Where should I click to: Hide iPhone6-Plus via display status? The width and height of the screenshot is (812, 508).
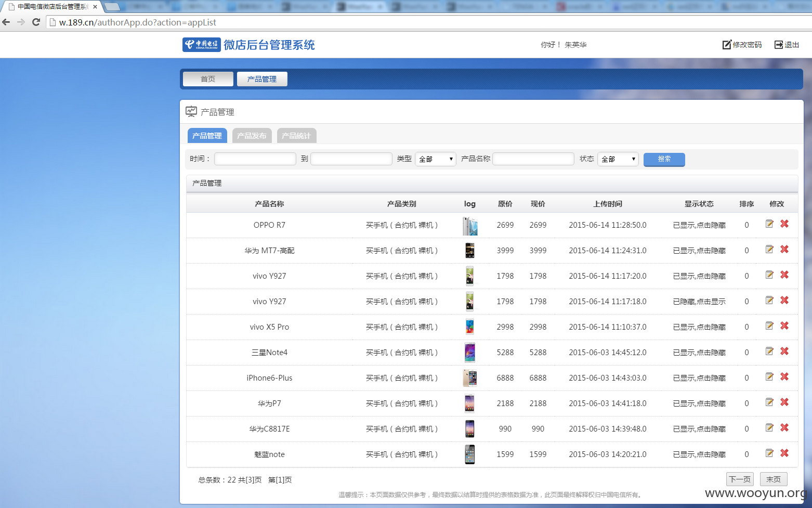point(699,378)
